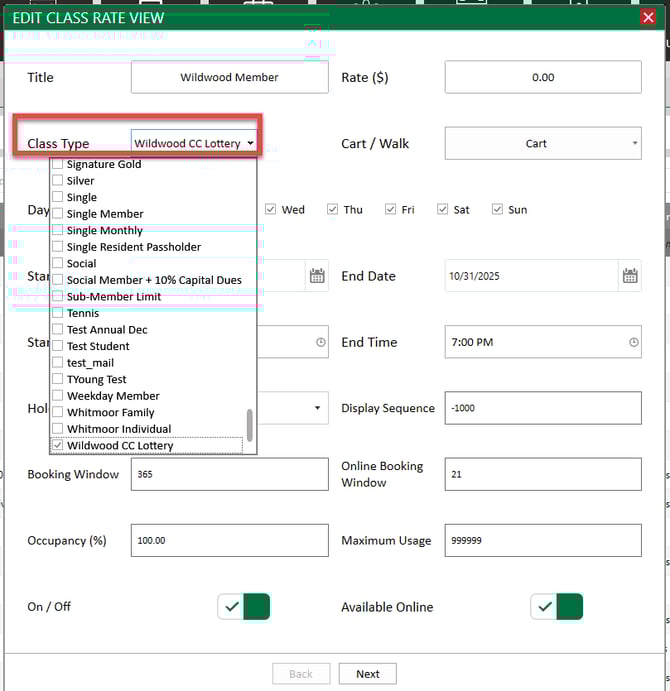Viewport: 670px width, 691px height.
Task: Click the End Time clock icon
Action: (633, 342)
